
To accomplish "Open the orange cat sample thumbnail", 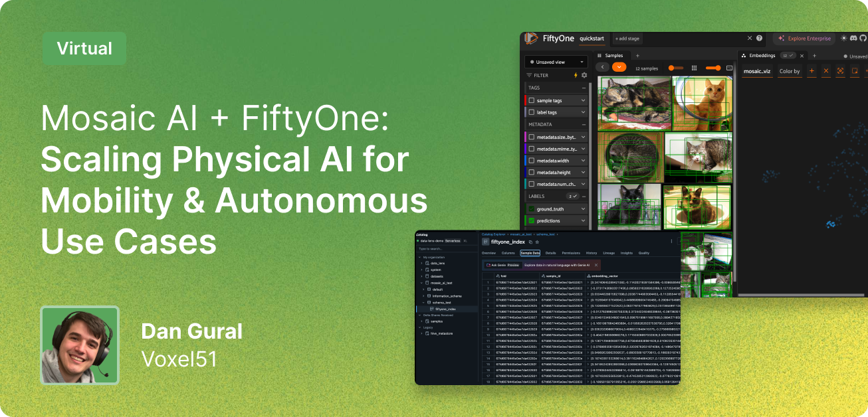I will coord(702,104).
